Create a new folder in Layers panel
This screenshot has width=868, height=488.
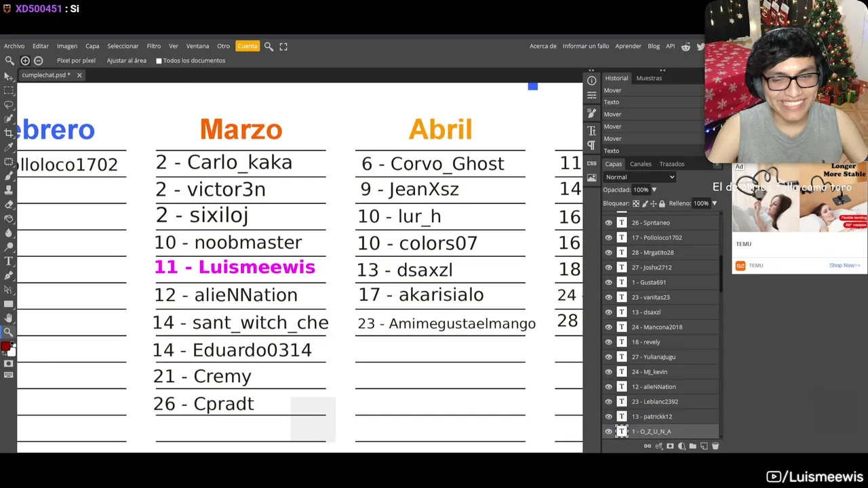693,446
